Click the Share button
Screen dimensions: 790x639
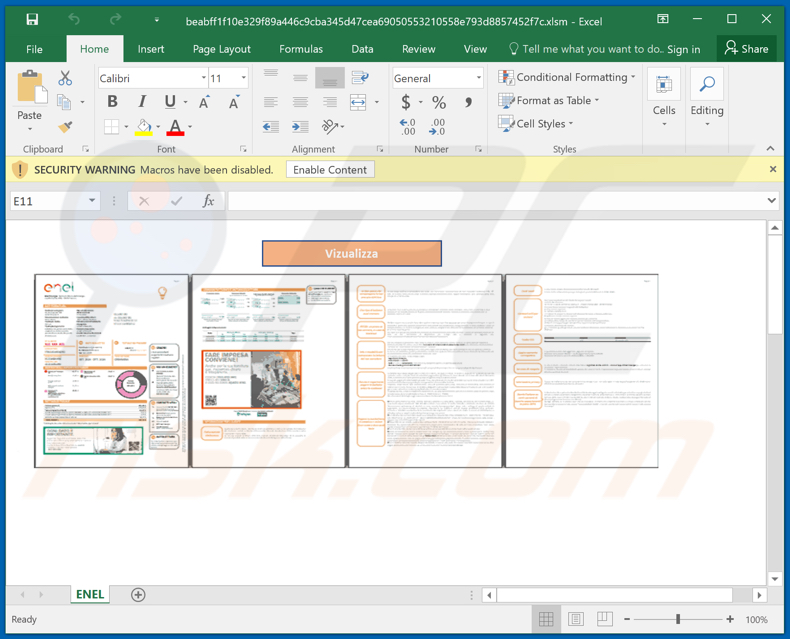click(746, 49)
